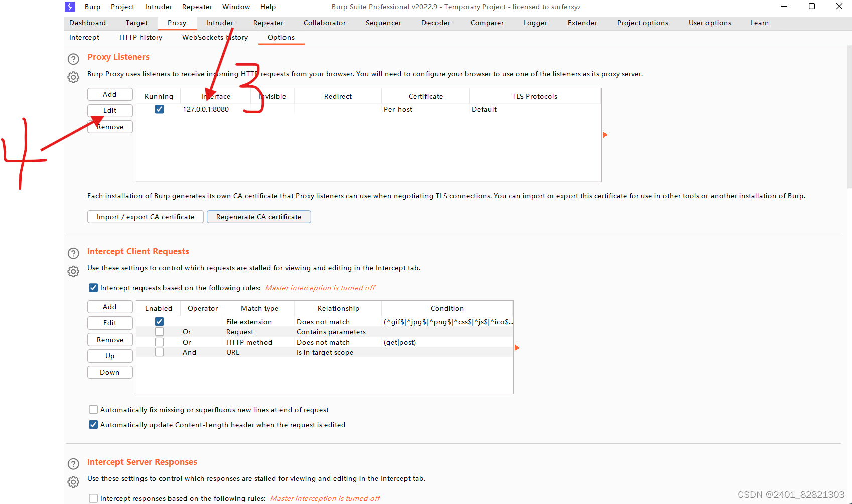Open the Logger tab
Screen dimensions: 852x504
click(535, 23)
